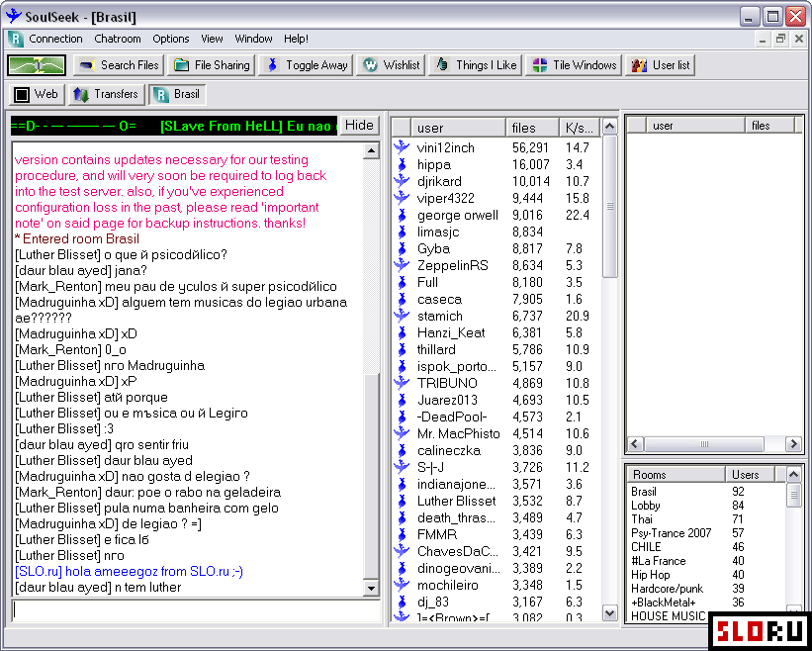Screen dimensions: 812x651
Task: Sort room users by K/s column
Action: (580, 128)
